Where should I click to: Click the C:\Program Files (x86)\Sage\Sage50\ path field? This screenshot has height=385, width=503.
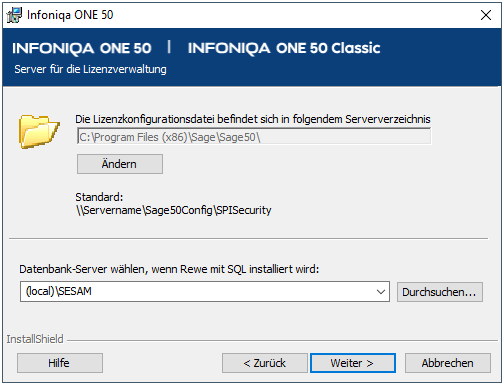point(254,137)
